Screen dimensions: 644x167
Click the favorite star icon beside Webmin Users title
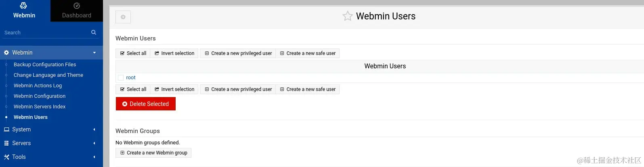(x=347, y=16)
